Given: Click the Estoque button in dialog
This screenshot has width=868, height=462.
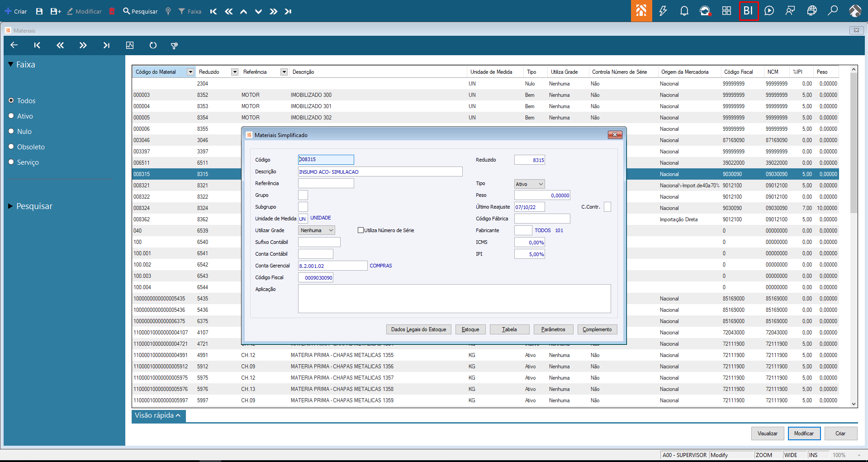Looking at the screenshot, I should 470,329.
